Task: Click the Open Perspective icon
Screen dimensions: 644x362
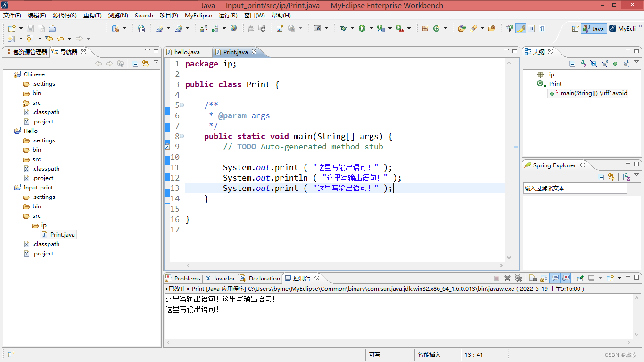Action: point(575,28)
